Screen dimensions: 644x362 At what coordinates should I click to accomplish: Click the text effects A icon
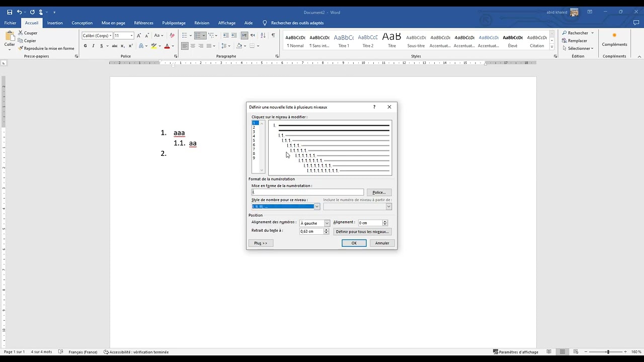point(141,46)
